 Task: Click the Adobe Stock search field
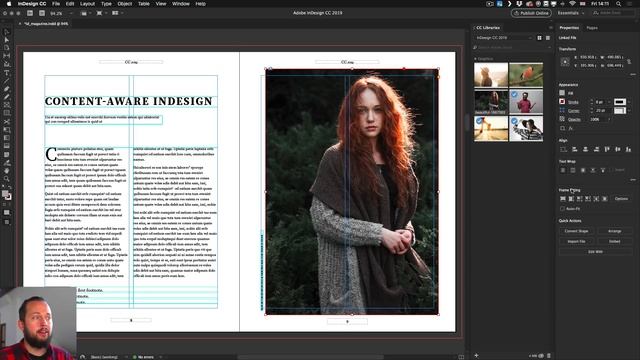click(x=613, y=13)
